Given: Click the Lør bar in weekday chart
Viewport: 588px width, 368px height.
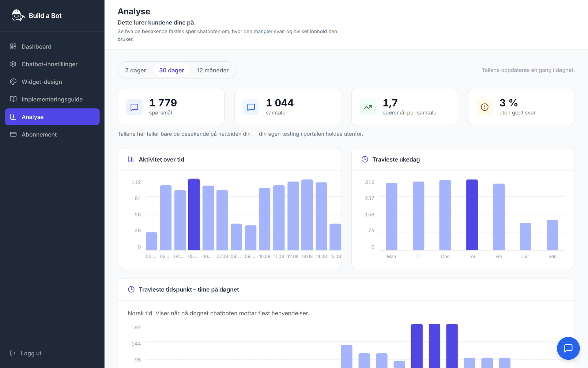Looking at the screenshot, I should click(526, 236).
